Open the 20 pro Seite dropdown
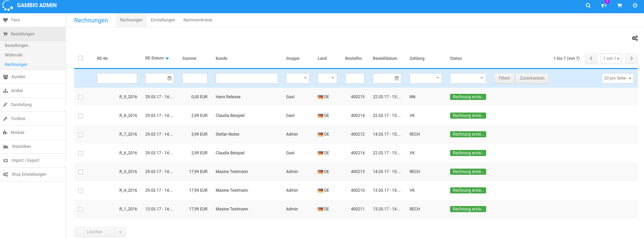Viewport: 644px width, 239px height. point(617,78)
